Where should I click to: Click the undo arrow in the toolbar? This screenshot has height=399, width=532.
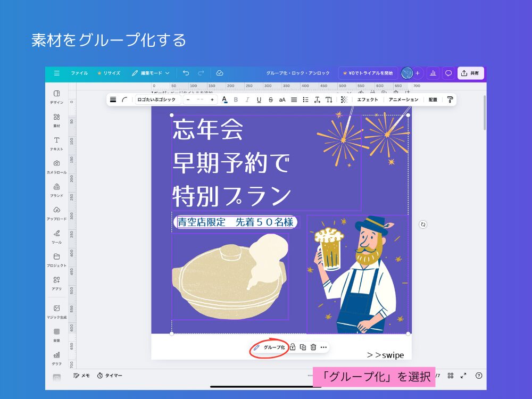point(186,73)
